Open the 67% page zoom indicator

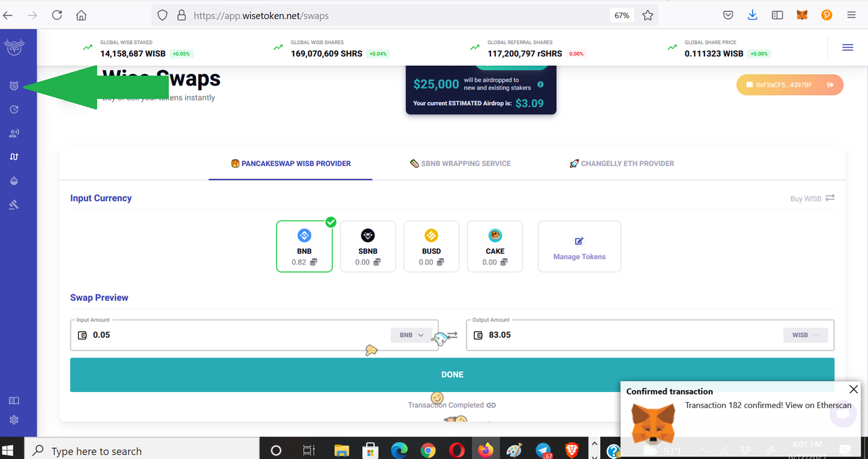click(x=622, y=15)
